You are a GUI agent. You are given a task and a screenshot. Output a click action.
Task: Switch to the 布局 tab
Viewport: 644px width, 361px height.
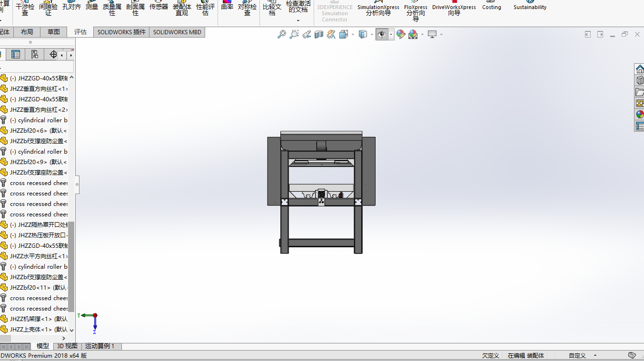(27, 32)
